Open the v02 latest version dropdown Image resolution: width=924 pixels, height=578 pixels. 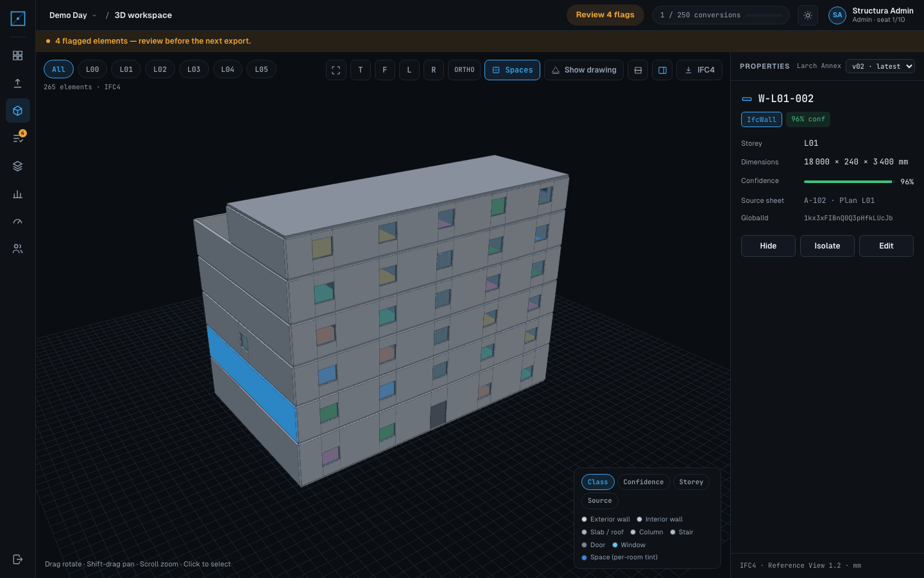(x=880, y=66)
